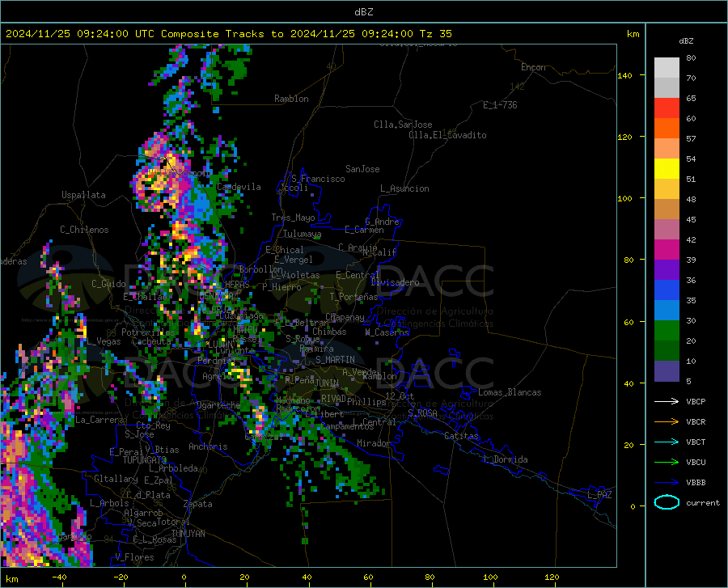The image size is (728, 588).
Task: Click the 'L_Dorwida' map label
Action: tap(505, 459)
